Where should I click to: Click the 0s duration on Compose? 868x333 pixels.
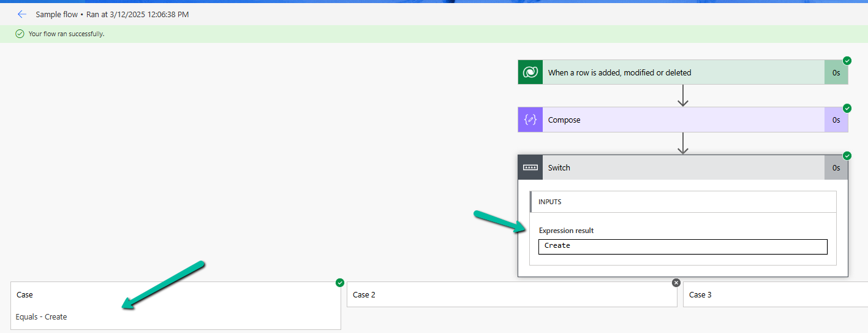tap(836, 120)
